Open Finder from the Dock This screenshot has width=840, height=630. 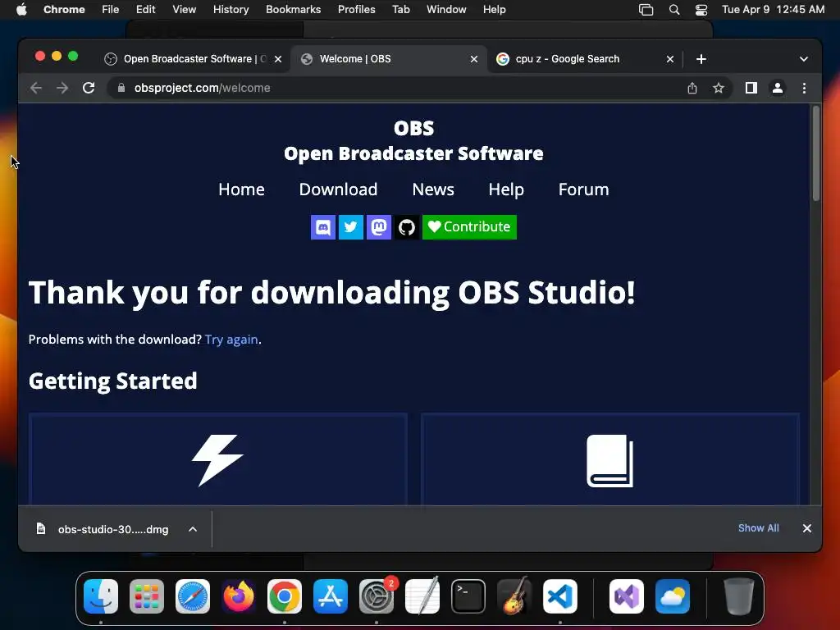click(101, 596)
